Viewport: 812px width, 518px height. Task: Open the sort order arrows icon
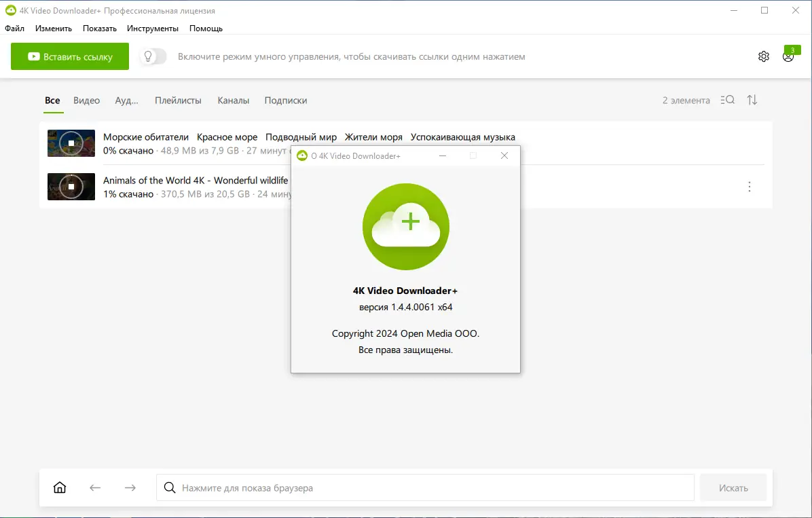pyautogui.click(x=752, y=100)
